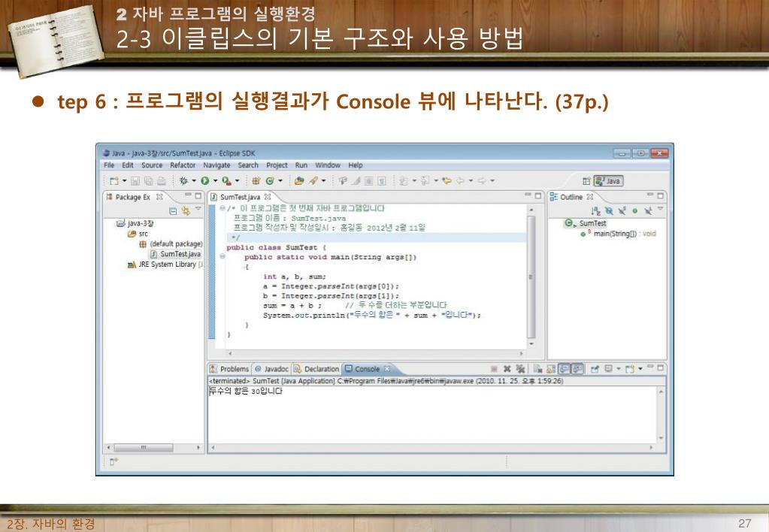
Task: Toggle Hide Non-Public Members in Outline
Action: (634, 211)
